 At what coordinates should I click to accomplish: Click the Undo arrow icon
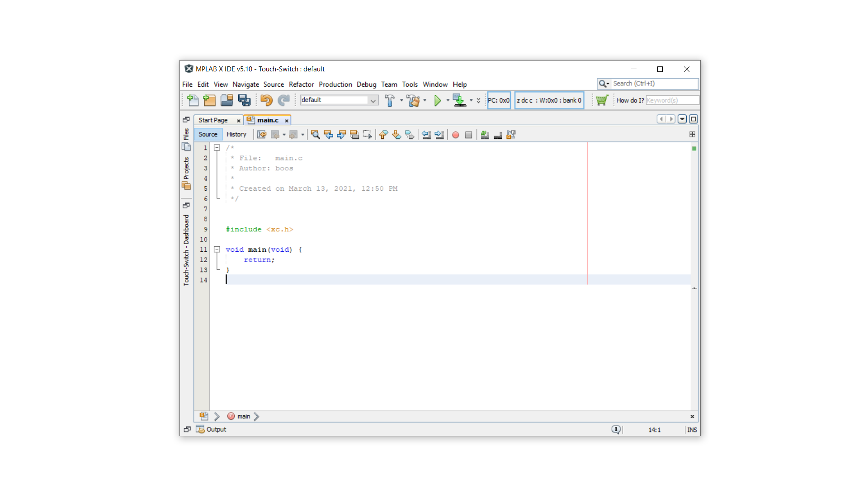(x=266, y=100)
